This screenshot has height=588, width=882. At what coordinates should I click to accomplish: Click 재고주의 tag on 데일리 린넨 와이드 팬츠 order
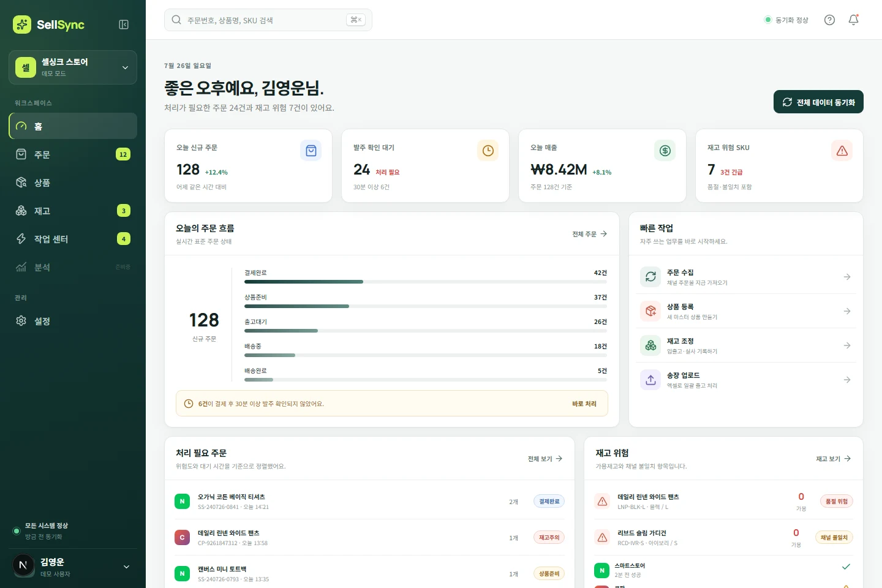(x=549, y=538)
